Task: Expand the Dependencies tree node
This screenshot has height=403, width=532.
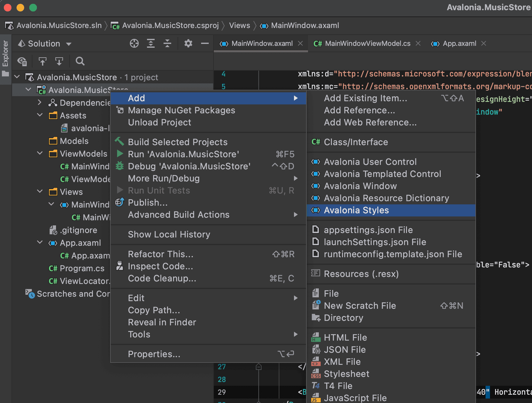Action: (x=39, y=103)
